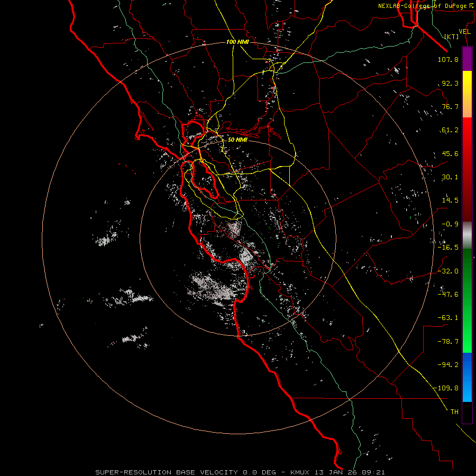This screenshot has height=476, width=476.
Task: Pick the green segment of velocity scale
Action: (467, 300)
